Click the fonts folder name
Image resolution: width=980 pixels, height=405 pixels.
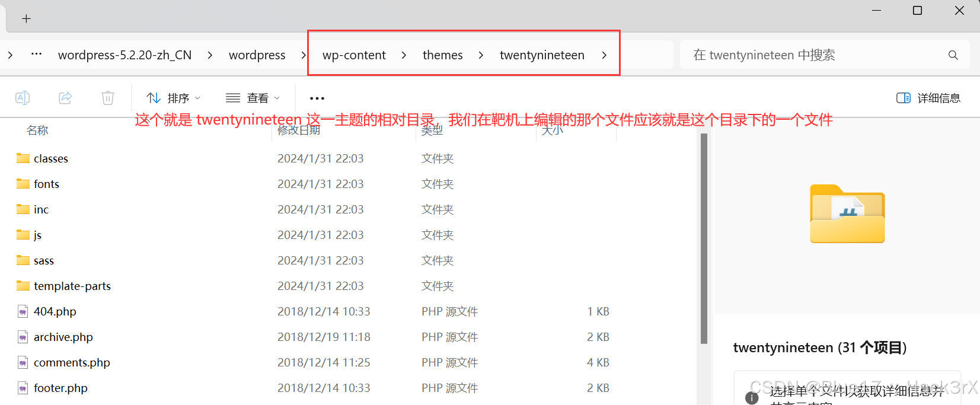point(46,184)
